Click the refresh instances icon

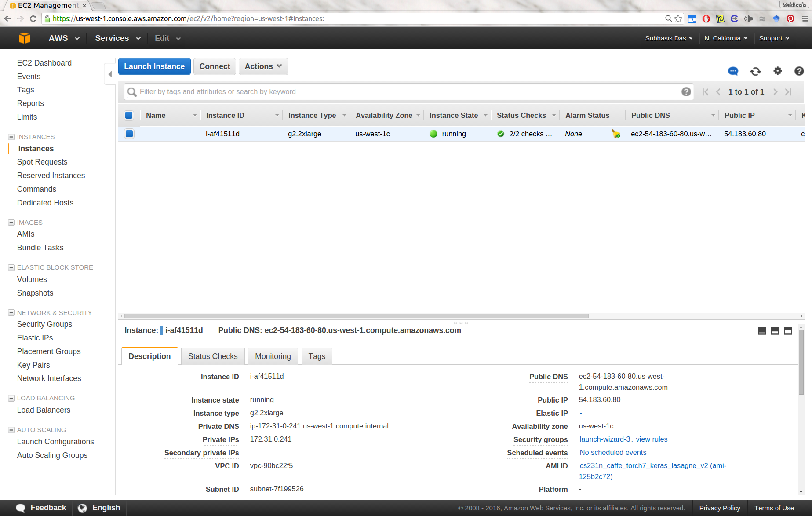point(755,71)
